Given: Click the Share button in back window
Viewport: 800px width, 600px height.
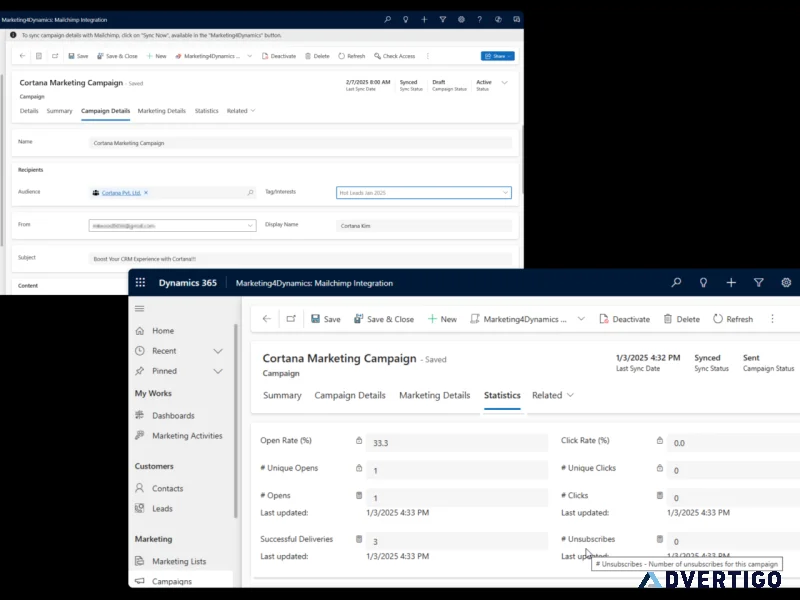Looking at the screenshot, I should click(x=497, y=56).
